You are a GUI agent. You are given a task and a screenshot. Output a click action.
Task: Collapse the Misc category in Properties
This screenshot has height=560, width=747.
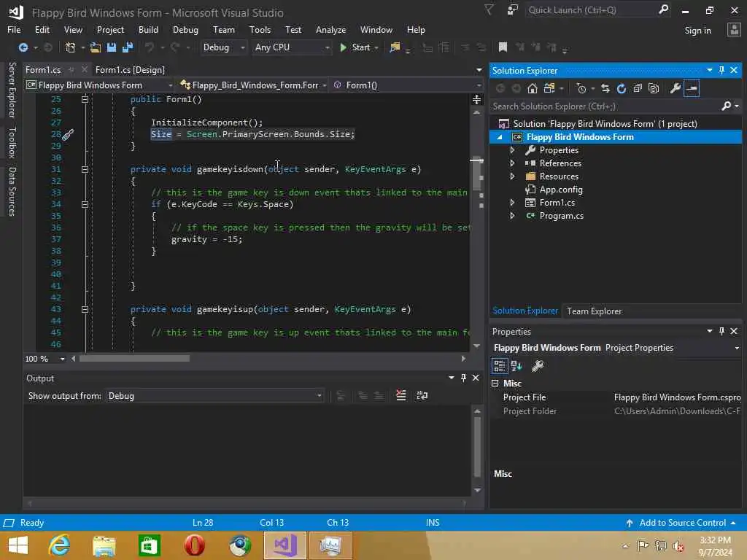495,384
